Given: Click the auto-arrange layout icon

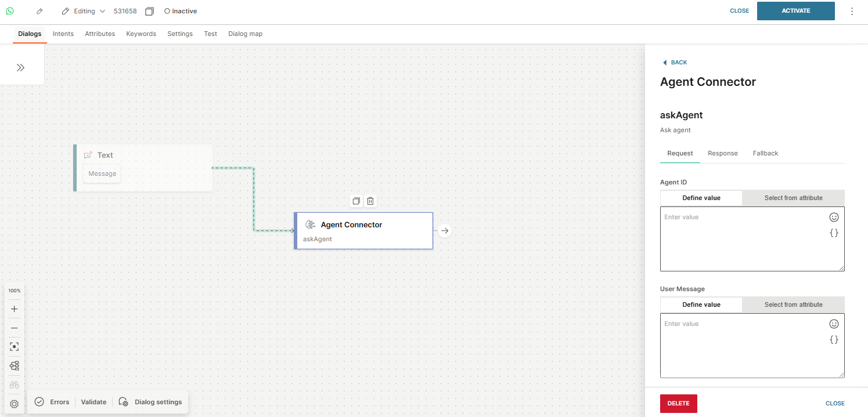Looking at the screenshot, I should (15, 365).
